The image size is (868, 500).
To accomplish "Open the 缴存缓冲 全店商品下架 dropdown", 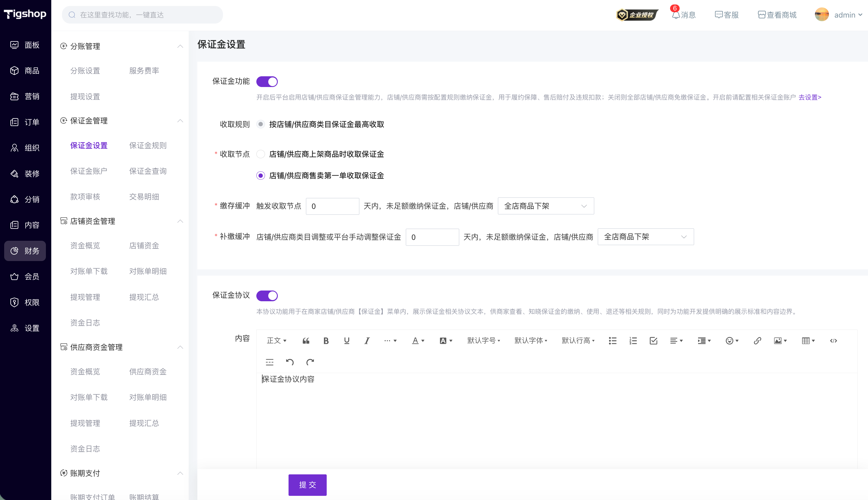I will [546, 206].
